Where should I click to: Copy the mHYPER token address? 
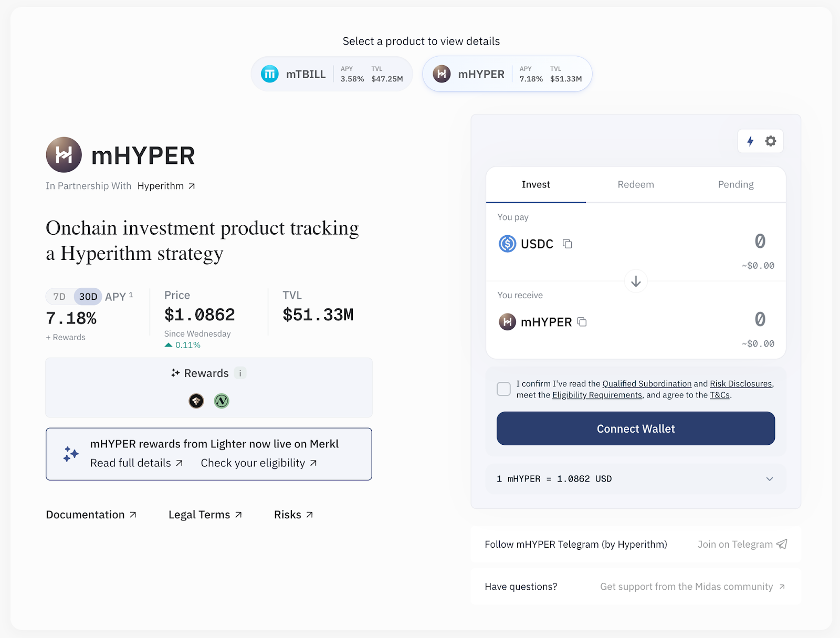(x=582, y=322)
